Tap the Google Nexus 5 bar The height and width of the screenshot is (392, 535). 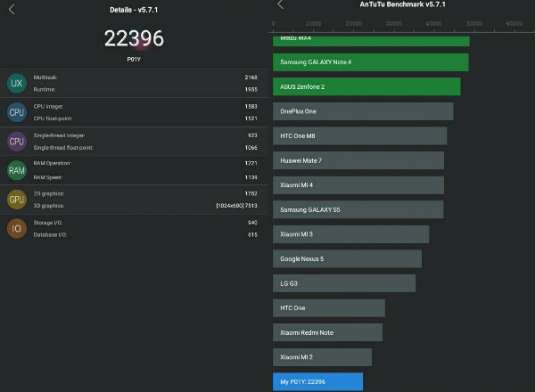[x=347, y=258]
